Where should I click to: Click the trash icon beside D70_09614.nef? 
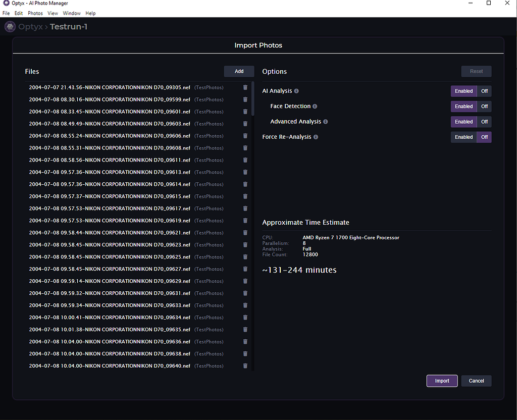tap(245, 184)
